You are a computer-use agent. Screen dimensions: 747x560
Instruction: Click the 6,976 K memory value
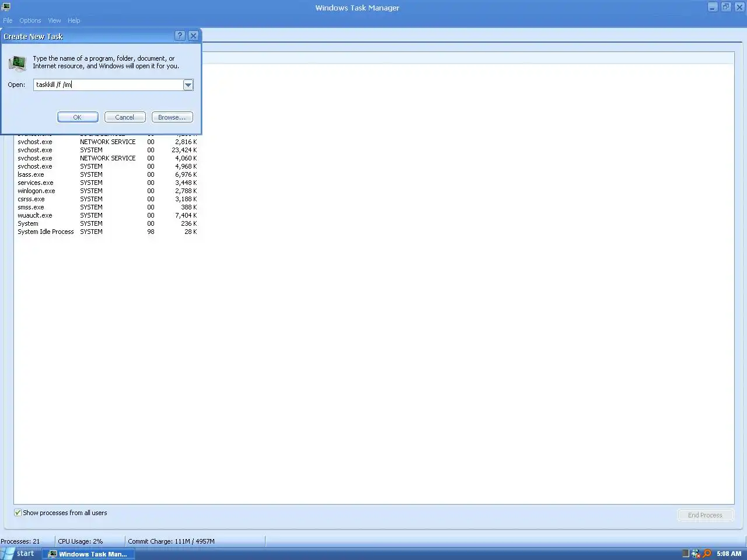186,174
